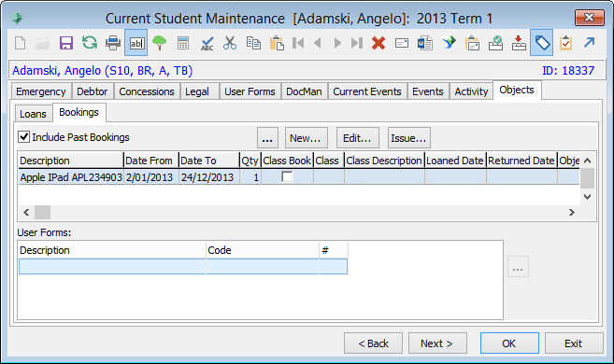
Task: Go to previous record arrow
Action: [x=318, y=43]
